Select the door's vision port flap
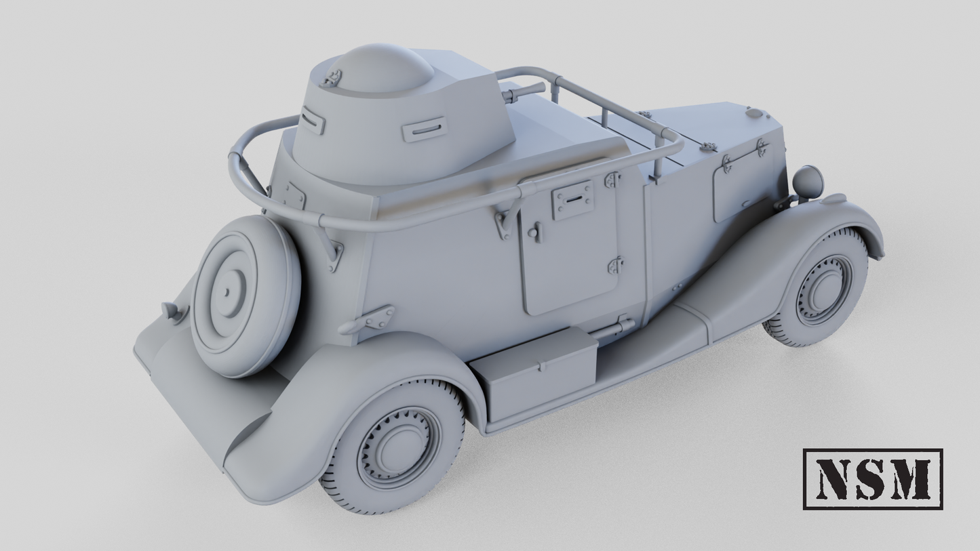 [573, 200]
